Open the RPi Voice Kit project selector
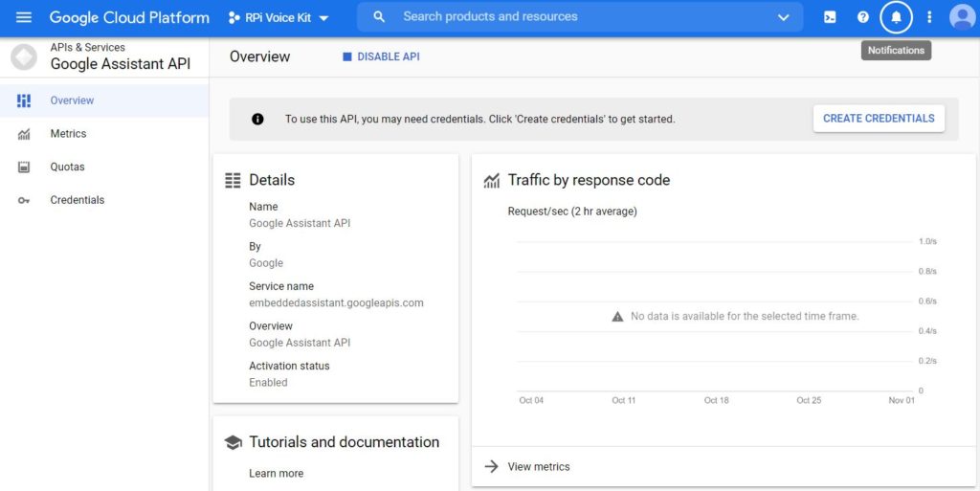Viewport: 980px width, 491px height. coord(278,18)
